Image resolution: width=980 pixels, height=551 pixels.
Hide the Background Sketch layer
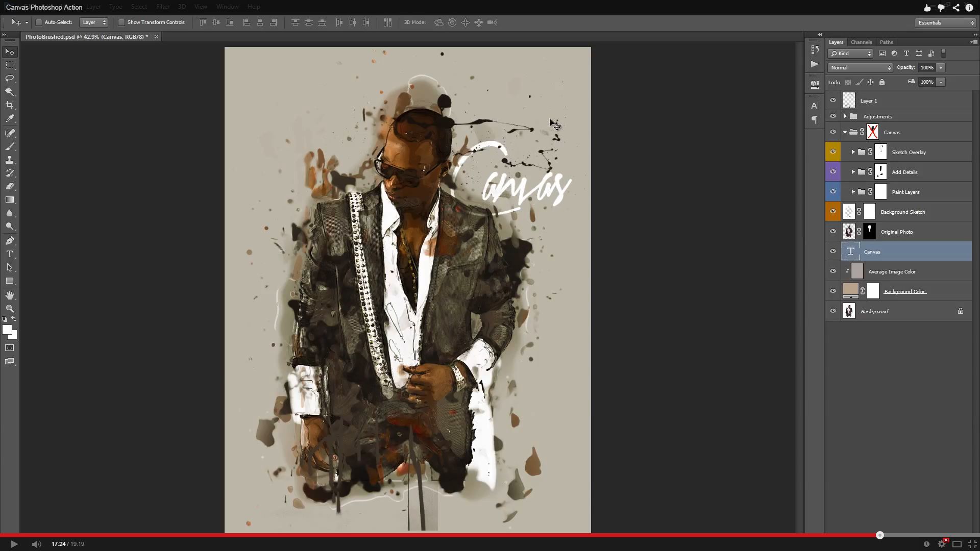834,212
